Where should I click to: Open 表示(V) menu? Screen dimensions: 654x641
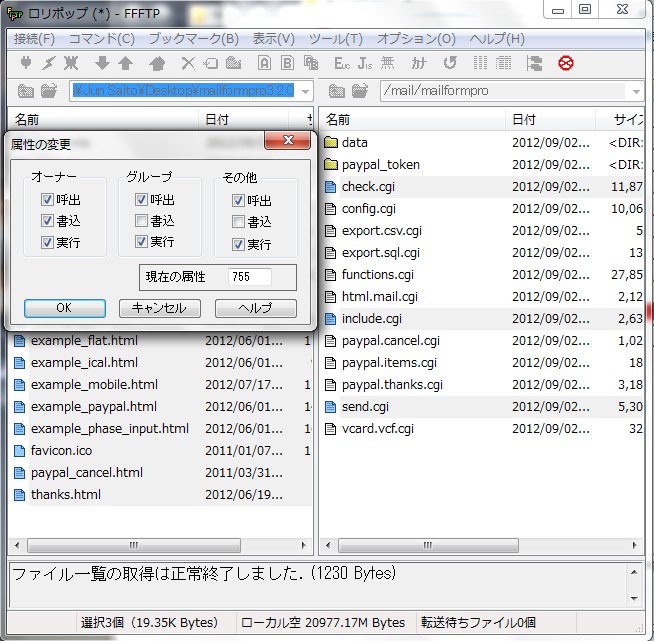pos(274,39)
